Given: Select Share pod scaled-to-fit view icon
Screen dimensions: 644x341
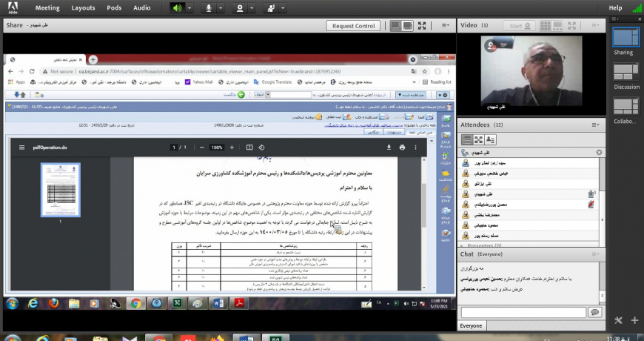Looking at the screenshot, I should coord(395,26).
